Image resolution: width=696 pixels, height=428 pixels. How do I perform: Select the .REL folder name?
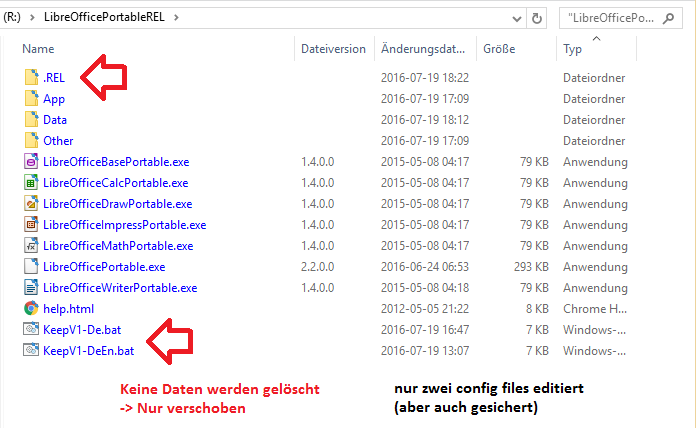pos(54,78)
